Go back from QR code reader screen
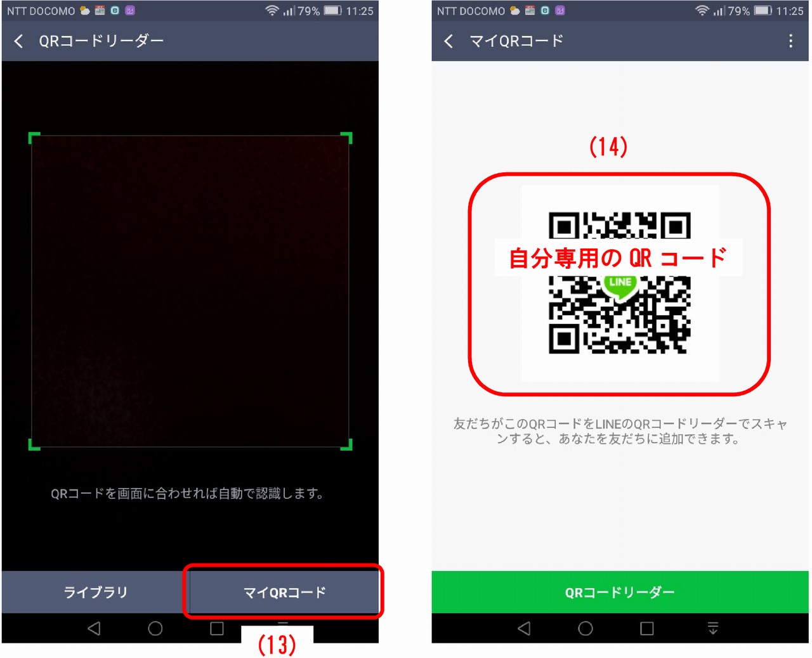The image size is (812, 658). point(18,41)
